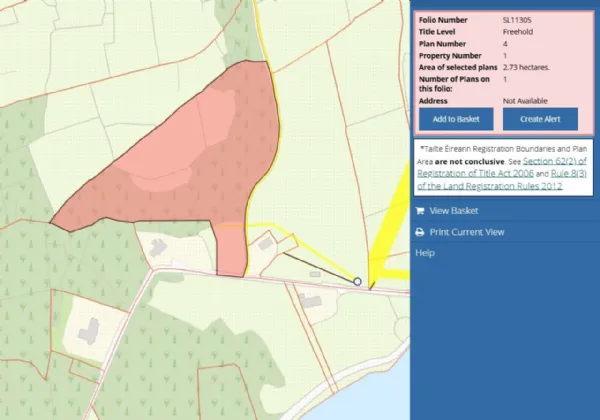Click the building west of the red plot's stem

coord(159,246)
